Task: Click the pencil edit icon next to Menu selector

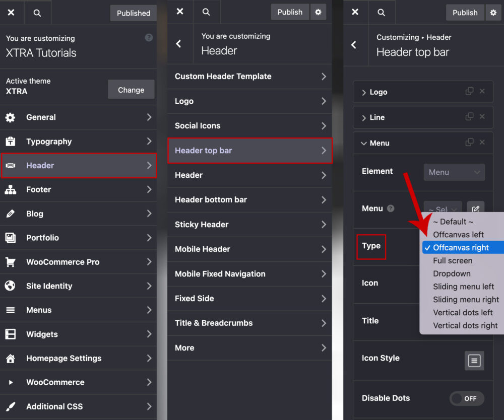Action: click(476, 208)
